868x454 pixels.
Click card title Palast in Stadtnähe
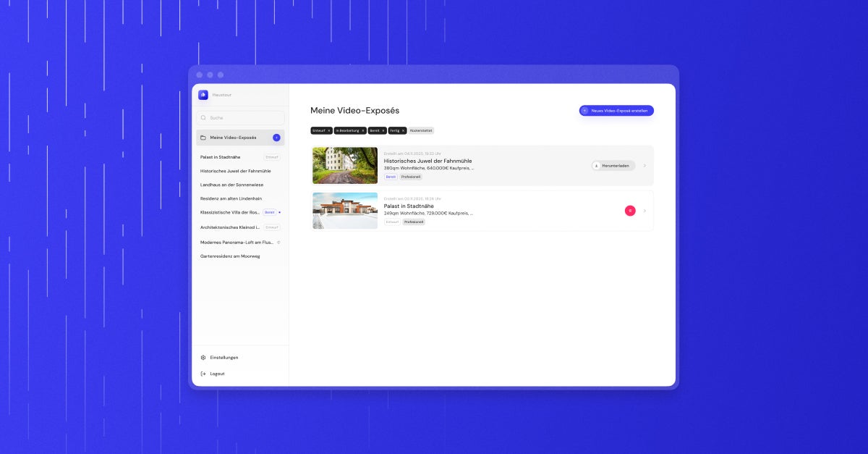[409, 206]
